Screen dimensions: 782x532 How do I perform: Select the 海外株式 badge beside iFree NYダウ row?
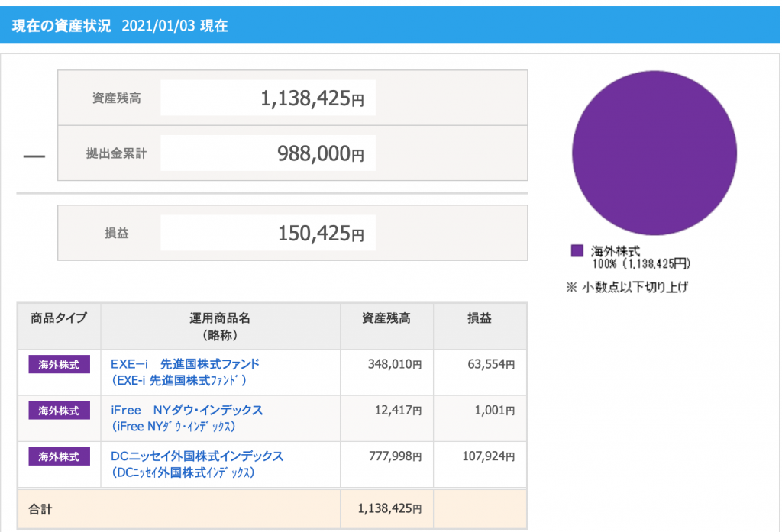[x=59, y=411]
